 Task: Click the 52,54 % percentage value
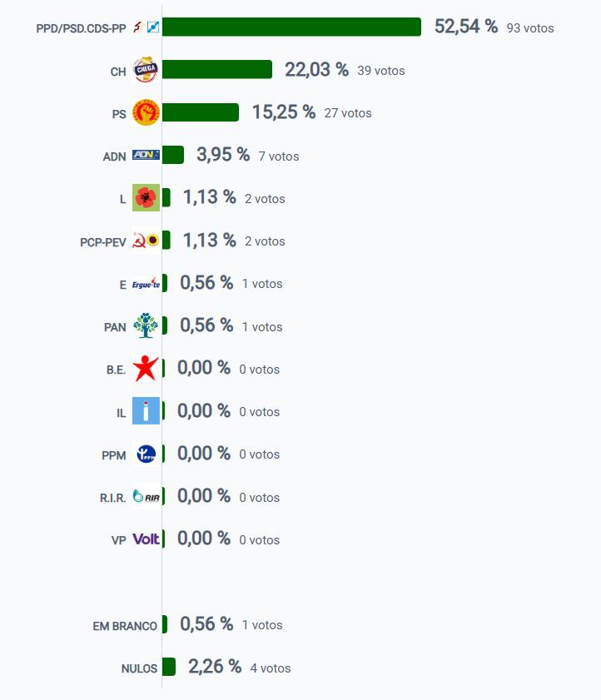pos(465,27)
